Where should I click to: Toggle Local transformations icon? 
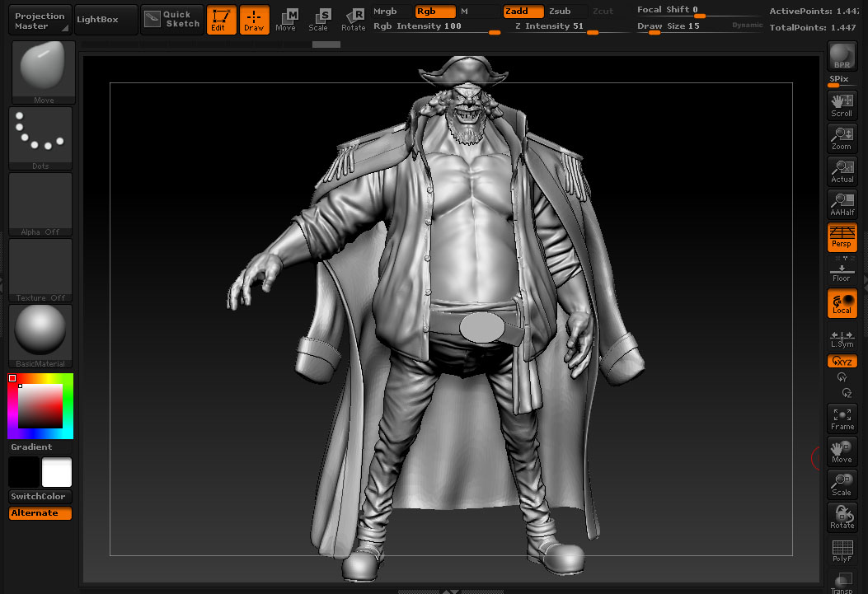(842, 303)
